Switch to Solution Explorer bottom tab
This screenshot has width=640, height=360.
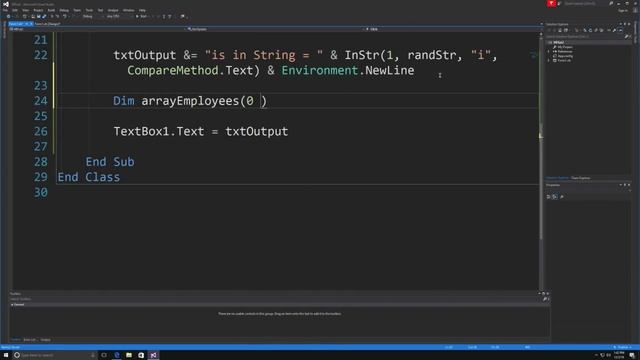(557, 178)
